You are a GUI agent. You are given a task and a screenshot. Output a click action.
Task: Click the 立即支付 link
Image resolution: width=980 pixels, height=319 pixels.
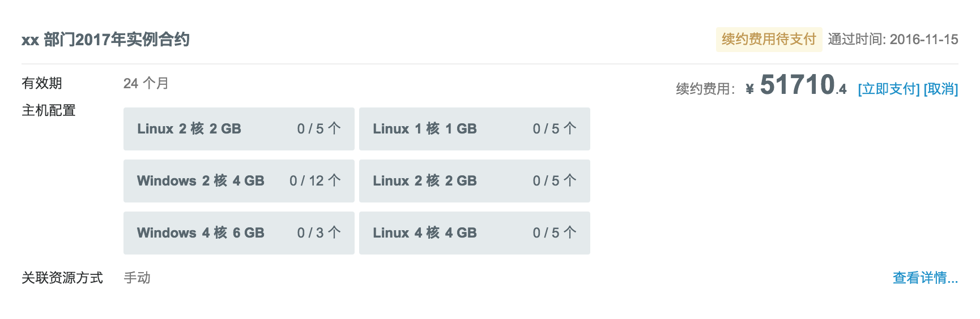point(888,89)
